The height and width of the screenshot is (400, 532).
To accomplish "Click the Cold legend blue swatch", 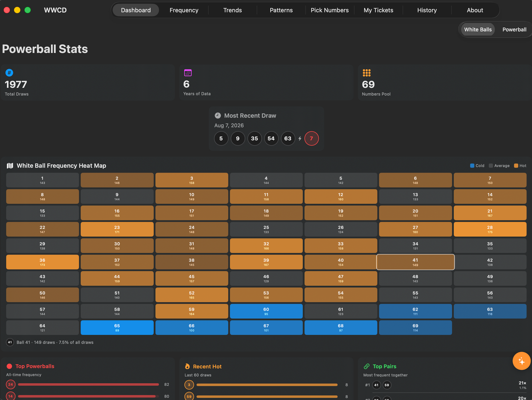I will (x=472, y=166).
